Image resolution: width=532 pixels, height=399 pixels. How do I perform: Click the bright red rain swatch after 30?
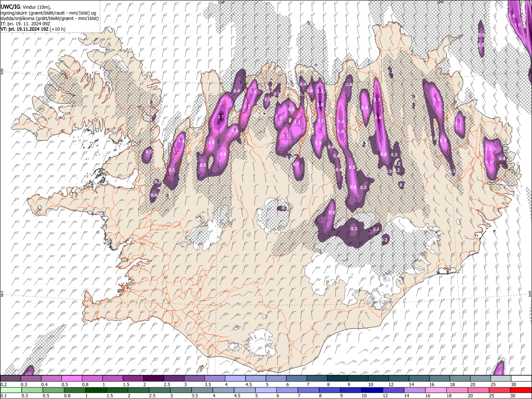(521, 390)
